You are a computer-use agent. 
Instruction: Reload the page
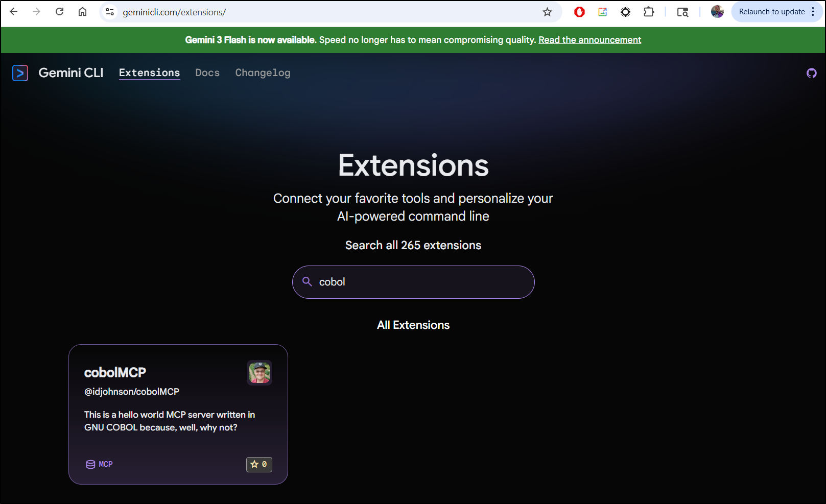(60, 12)
